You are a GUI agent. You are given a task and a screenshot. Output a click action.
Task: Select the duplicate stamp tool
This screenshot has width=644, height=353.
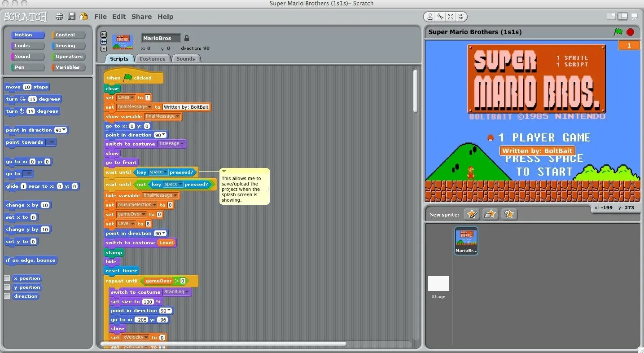coord(430,17)
